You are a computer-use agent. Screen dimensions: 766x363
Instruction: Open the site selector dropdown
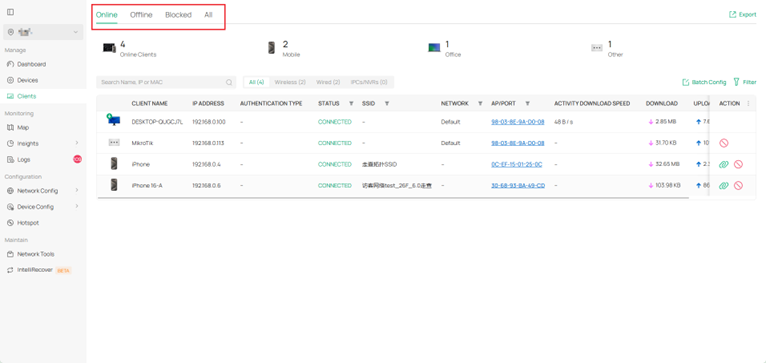[x=43, y=32]
